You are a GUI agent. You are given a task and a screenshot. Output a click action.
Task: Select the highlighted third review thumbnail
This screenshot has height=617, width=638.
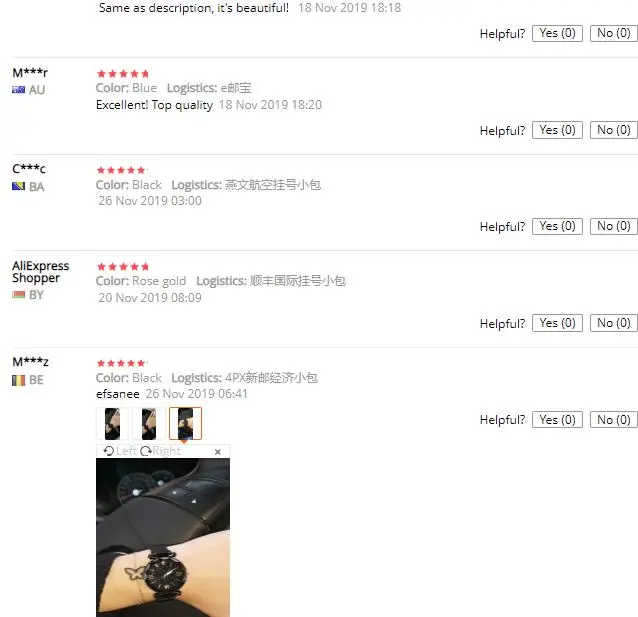click(x=186, y=424)
